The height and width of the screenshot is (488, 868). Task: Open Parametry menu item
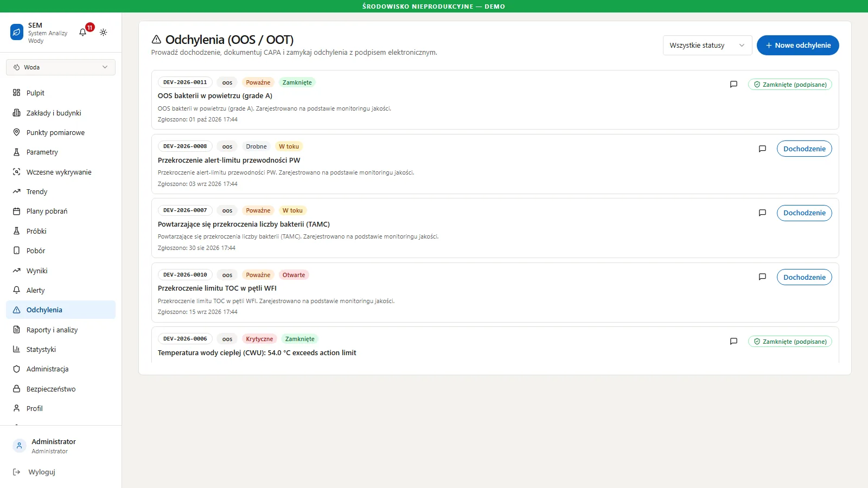click(61, 152)
